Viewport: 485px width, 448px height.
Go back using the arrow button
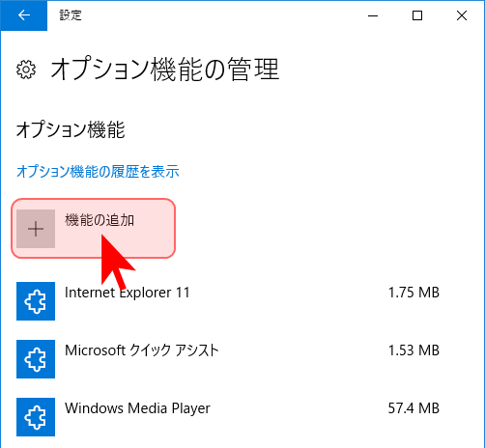pos(24,15)
